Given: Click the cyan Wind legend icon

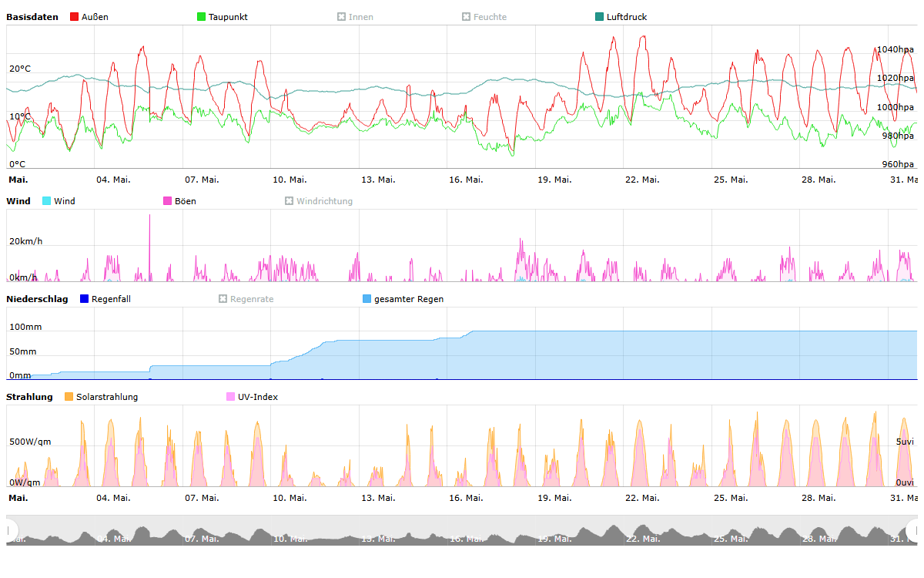Looking at the screenshot, I should [47, 201].
